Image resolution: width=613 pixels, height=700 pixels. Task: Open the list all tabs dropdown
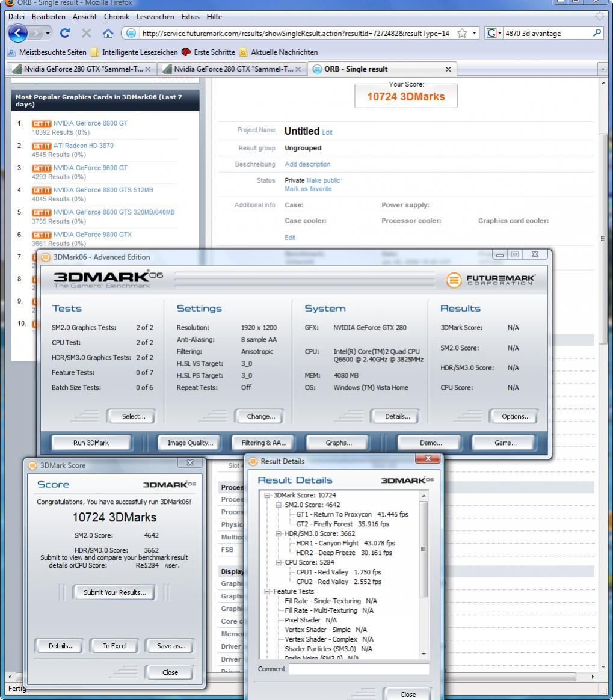click(603, 69)
